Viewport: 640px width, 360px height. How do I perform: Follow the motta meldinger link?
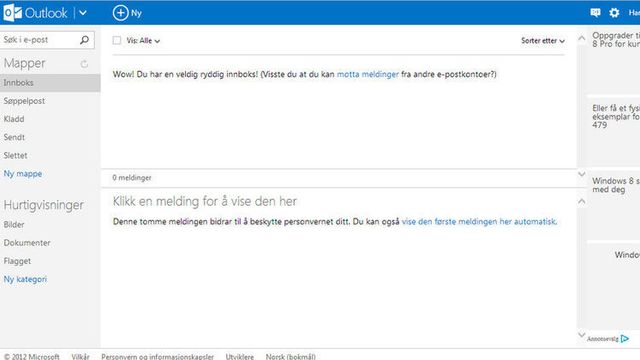(x=367, y=74)
